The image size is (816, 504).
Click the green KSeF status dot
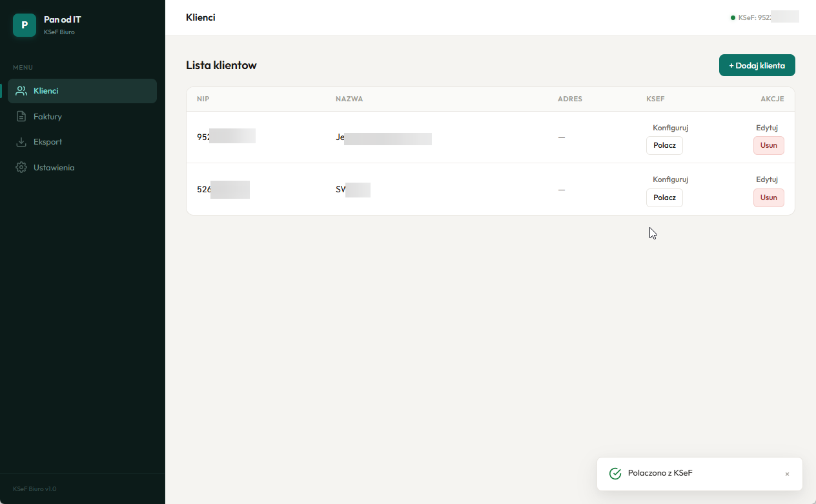tap(733, 17)
